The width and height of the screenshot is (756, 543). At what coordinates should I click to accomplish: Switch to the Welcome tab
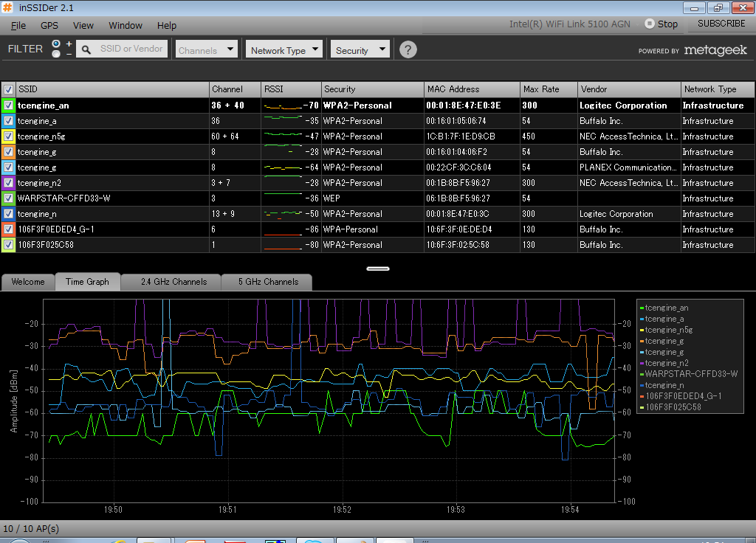point(28,282)
